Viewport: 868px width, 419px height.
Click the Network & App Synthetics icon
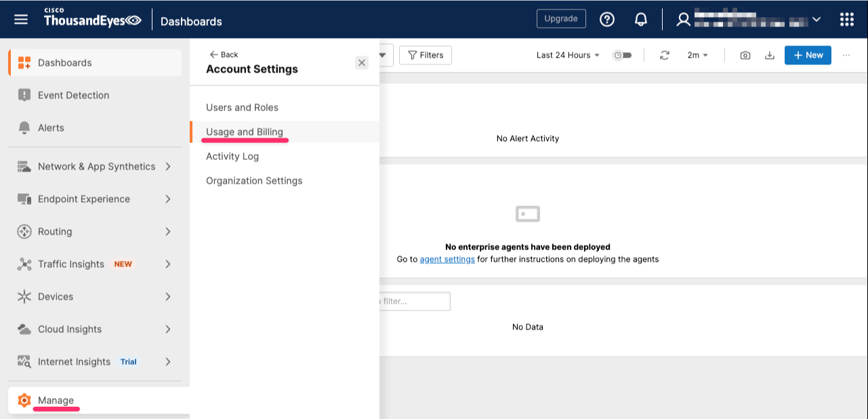click(24, 167)
